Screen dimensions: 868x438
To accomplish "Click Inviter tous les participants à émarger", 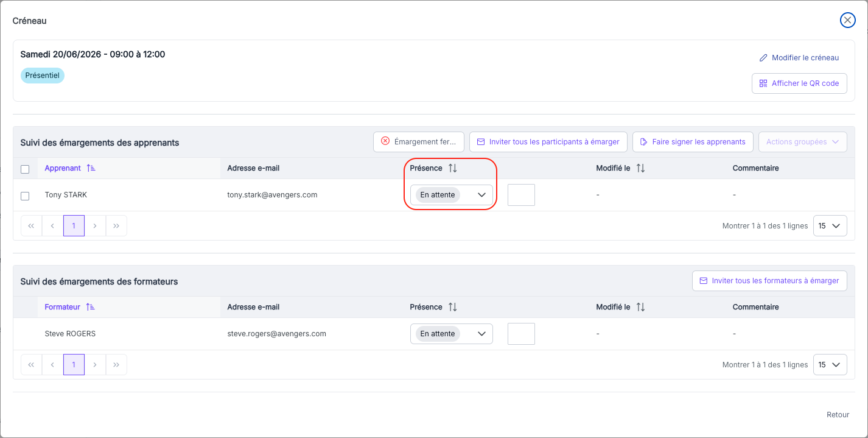I will (x=548, y=142).
